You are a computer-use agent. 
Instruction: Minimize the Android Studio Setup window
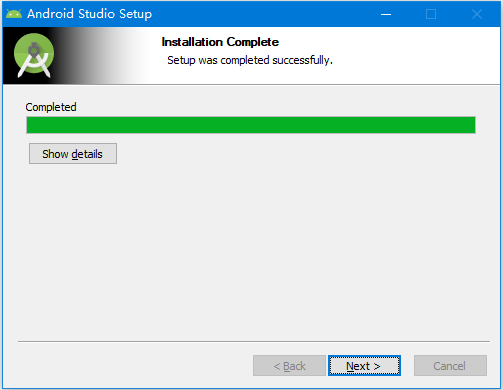click(386, 14)
